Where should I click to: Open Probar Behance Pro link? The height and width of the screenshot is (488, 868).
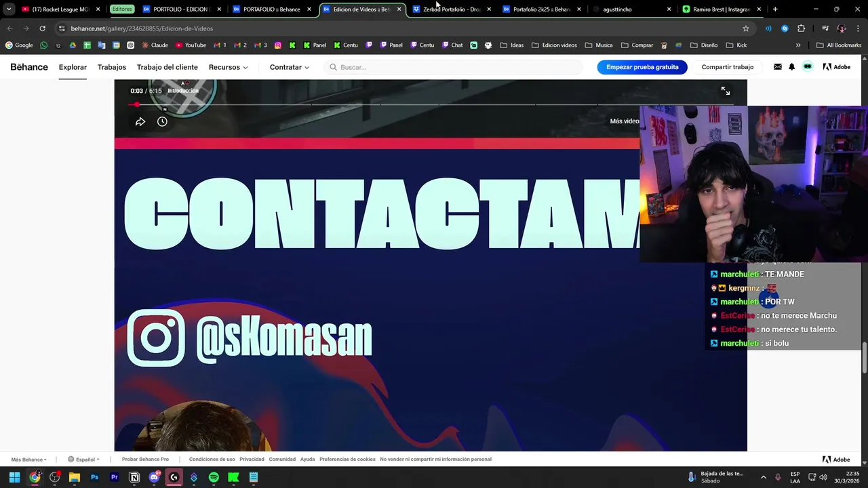click(145, 460)
